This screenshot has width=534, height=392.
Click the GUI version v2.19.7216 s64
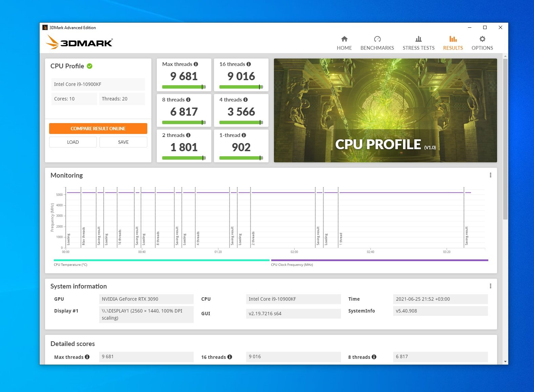click(x=293, y=314)
